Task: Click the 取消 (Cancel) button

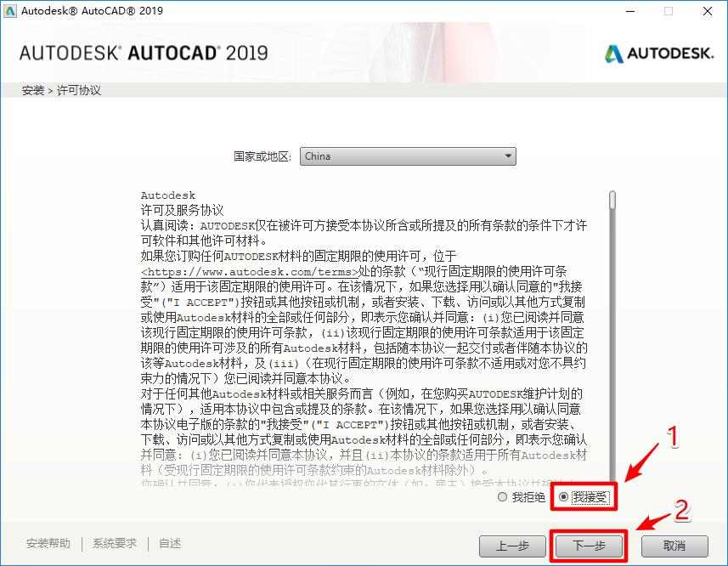Action: point(674,546)
